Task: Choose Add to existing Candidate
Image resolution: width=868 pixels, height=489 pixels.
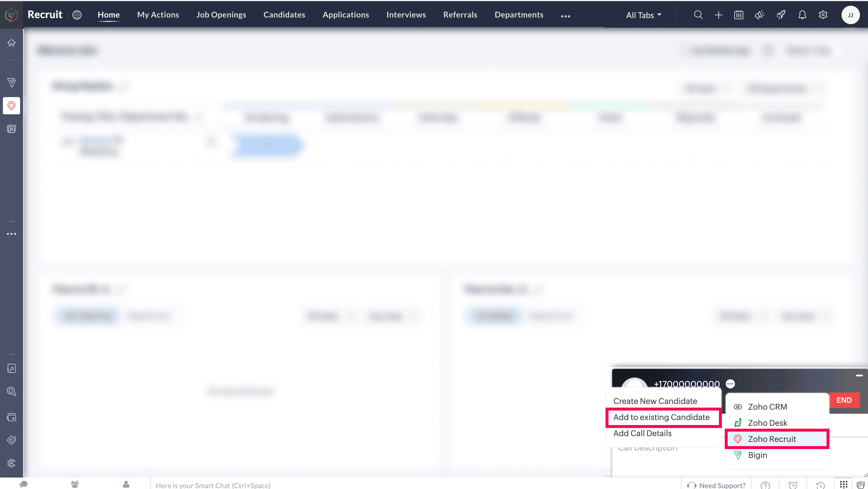Action: pyautogui.click(x=661, y=417)
